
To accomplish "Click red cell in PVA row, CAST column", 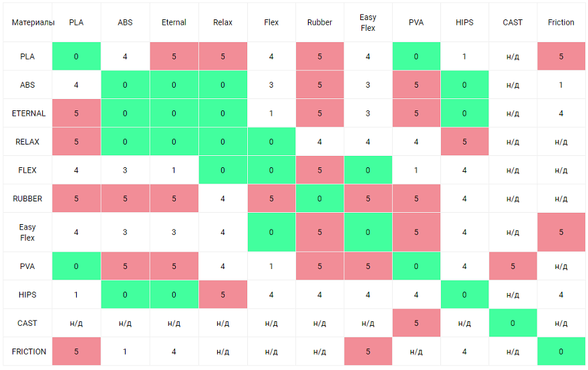I will (x=512, y=266).
